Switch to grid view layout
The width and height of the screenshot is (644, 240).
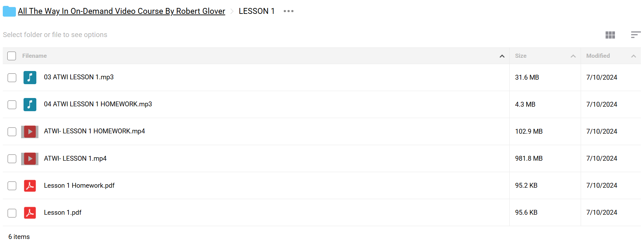(x=610, y=35)
